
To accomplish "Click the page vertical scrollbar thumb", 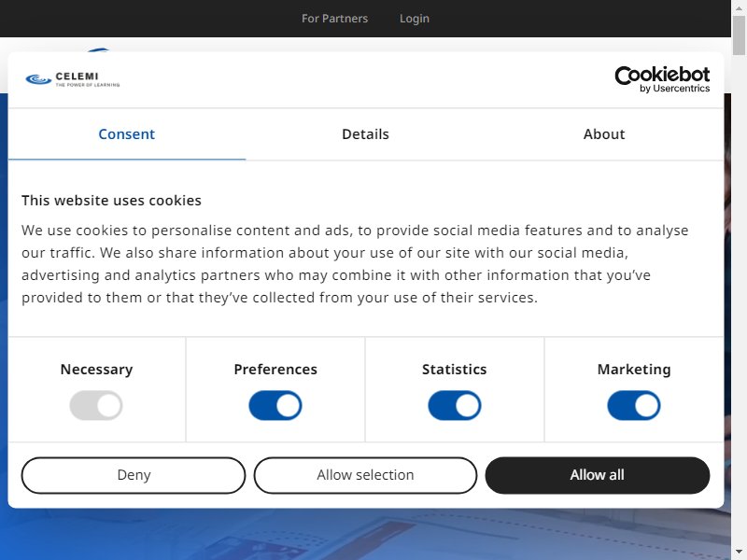I will 739,35.
